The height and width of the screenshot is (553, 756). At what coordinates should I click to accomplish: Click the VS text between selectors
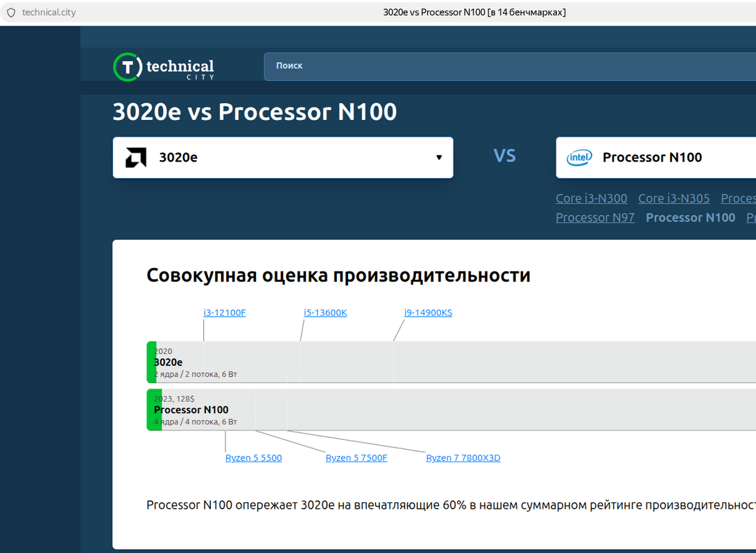504,156
